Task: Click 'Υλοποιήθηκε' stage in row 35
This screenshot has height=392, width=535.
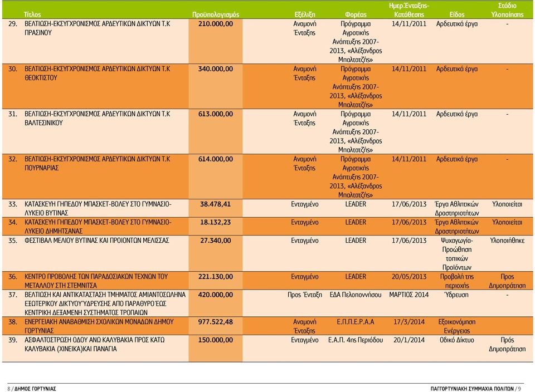Action: point(507,241)
